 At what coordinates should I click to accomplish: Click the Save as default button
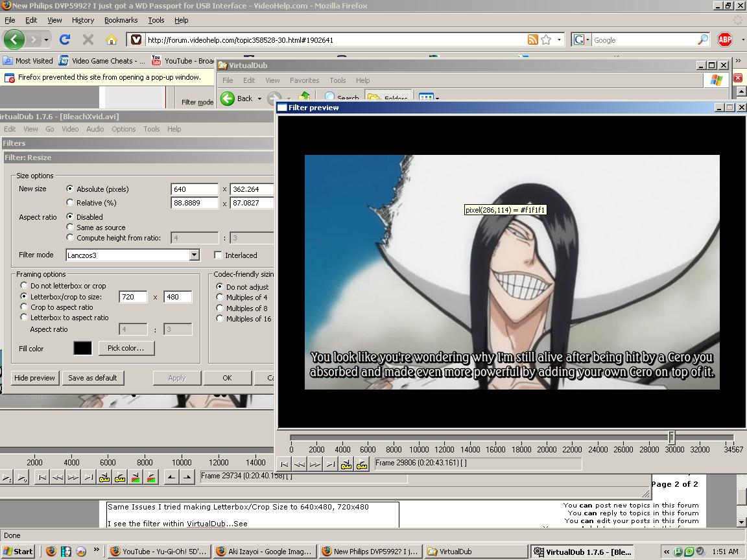coord(93,378)
